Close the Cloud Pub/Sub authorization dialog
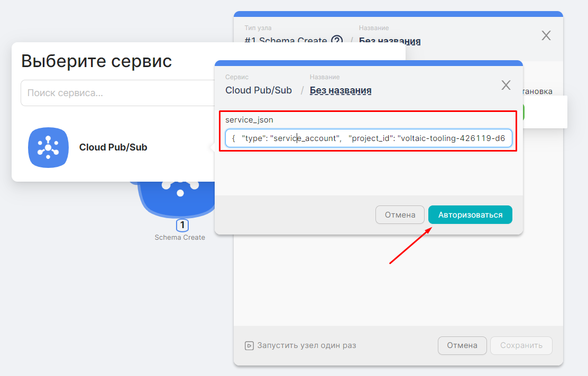Image resolution: width=588 pixels, height=376 pixels. (x=506, y=85)
